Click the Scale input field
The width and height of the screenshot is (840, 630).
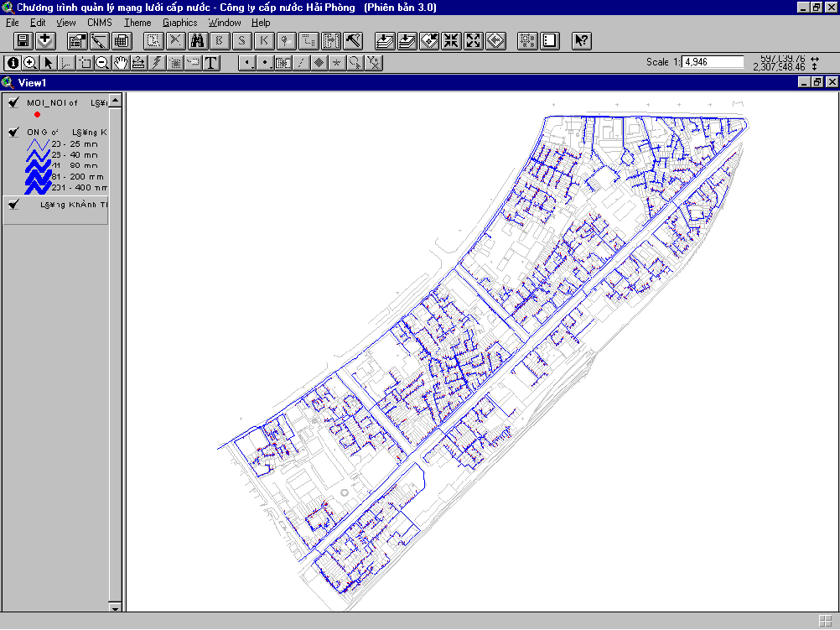coord(713,62)
